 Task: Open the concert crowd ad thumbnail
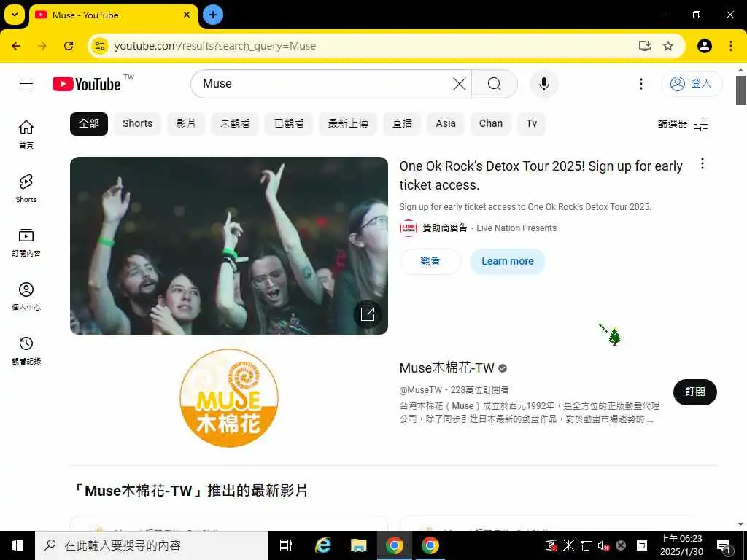click(x=229, y=245)
